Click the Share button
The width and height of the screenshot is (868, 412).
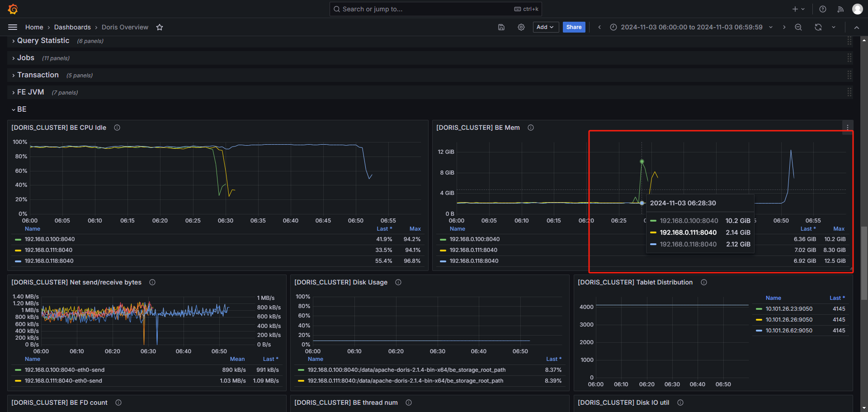574,27
